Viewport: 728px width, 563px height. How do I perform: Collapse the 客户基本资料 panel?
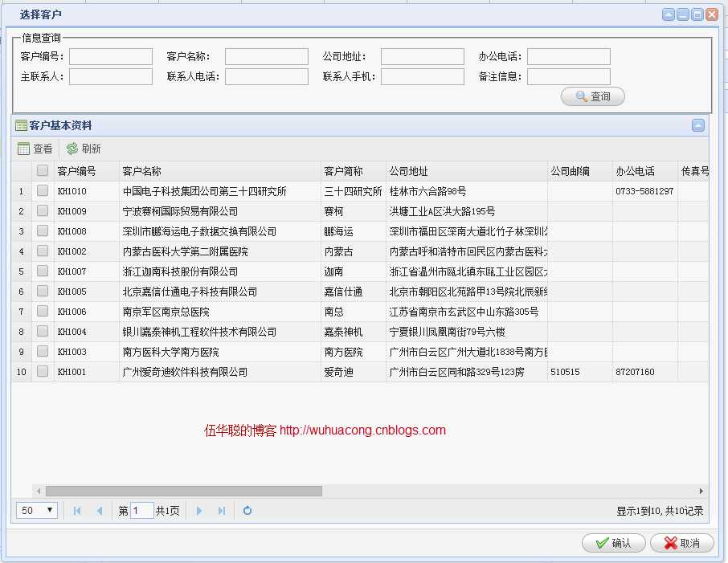(x=697, y=125)
